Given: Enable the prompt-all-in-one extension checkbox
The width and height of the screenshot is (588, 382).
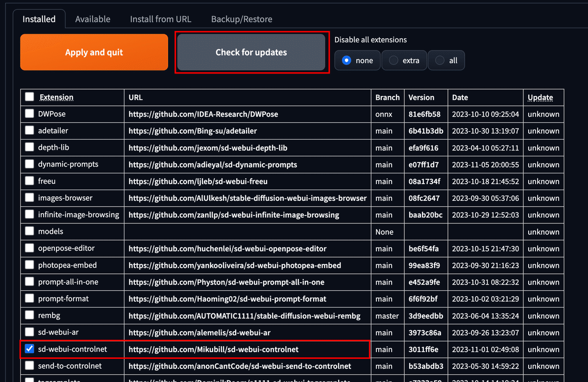Looking at the screenshot, I should 30,282.
